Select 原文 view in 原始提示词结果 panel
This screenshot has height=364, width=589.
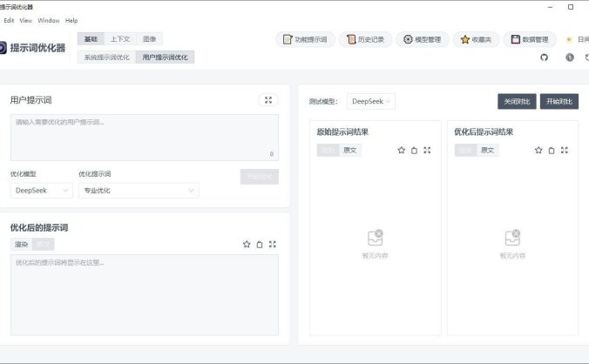[350, 150]
